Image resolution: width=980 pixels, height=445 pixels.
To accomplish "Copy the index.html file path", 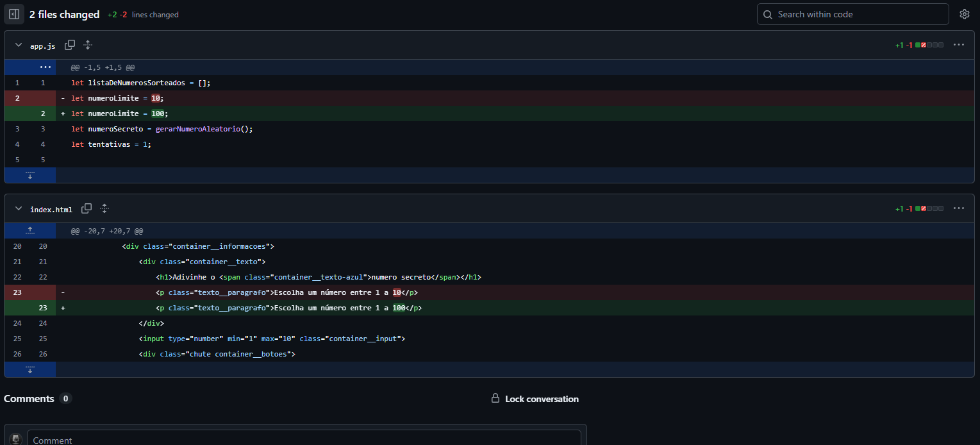I will click(87, 208).
